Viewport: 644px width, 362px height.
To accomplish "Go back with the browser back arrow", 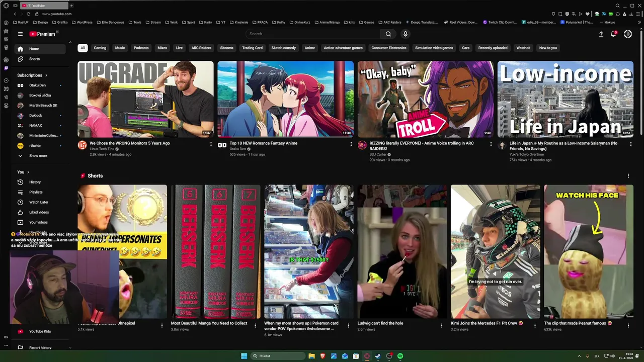I will click(x=15, y=14).
